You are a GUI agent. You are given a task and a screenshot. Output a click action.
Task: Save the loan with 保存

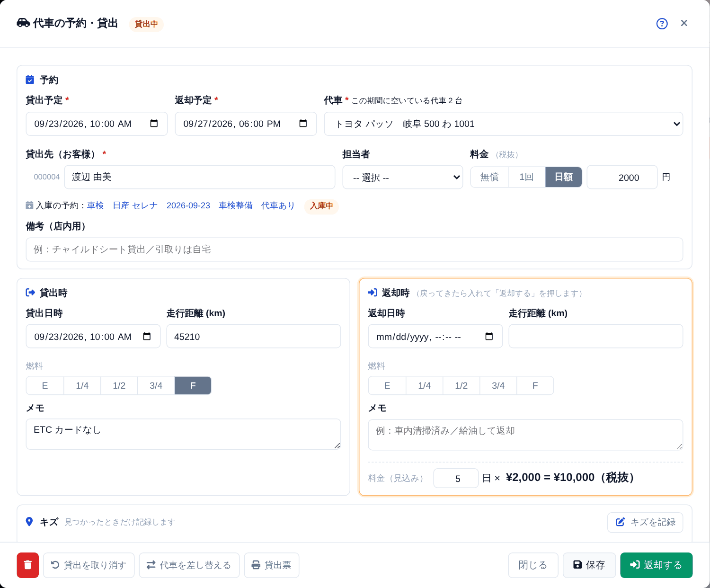pos(589,565)
